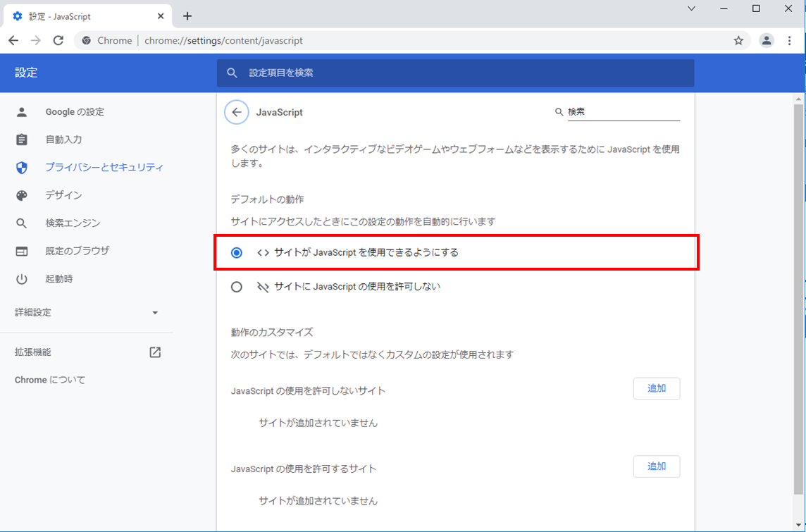Click the address bar URL chrome://settings/content/javascript
The width and height of the screenshot is (806, 532).
coord(223,41)
